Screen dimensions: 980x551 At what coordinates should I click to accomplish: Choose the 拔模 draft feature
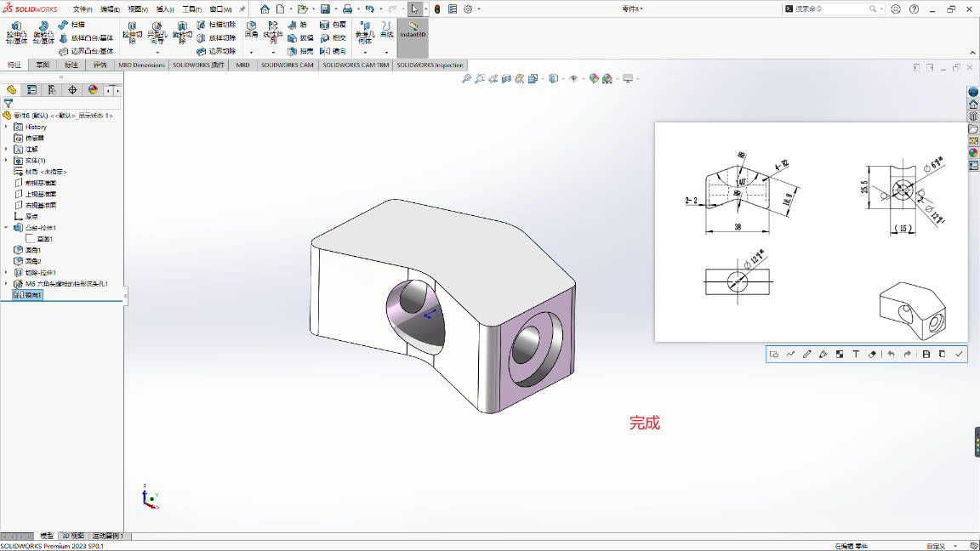click(x=300, y=38)
